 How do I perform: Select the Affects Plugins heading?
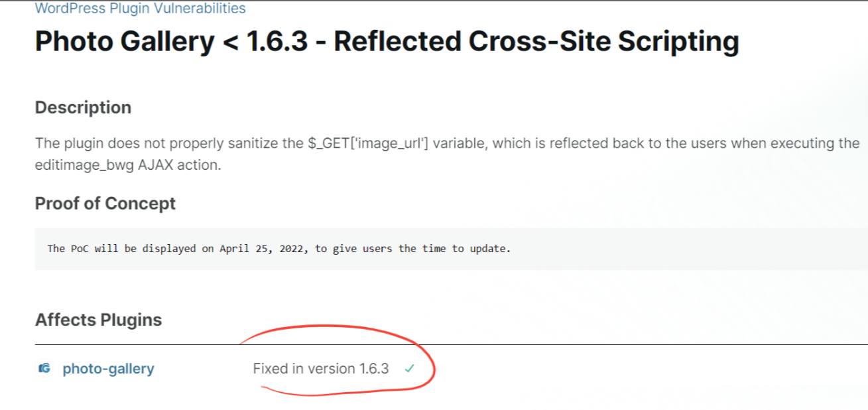(x=98, y=320)
